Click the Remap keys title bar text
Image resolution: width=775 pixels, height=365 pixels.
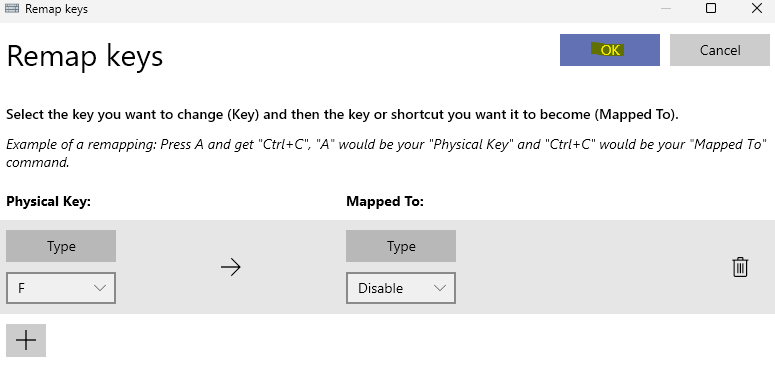[56, 9]
